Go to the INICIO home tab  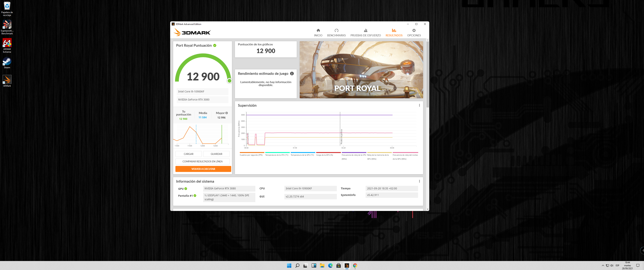pos(318,33)
